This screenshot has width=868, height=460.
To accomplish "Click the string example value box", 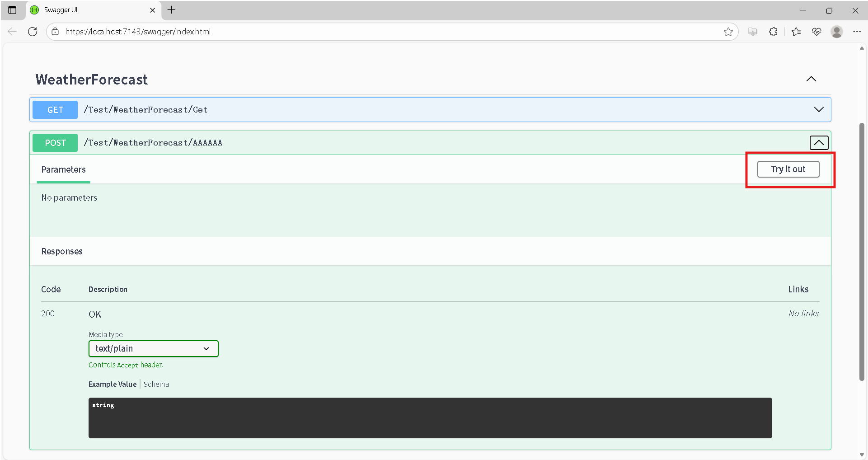I will point(430,418).
